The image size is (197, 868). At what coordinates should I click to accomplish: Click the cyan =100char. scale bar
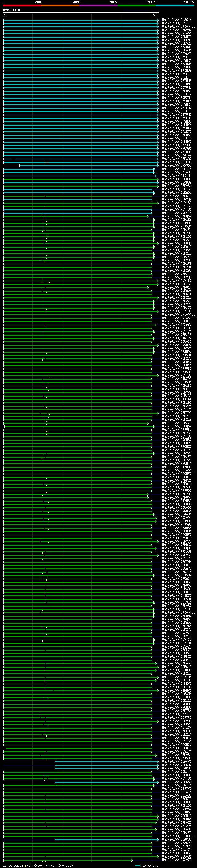138,865
